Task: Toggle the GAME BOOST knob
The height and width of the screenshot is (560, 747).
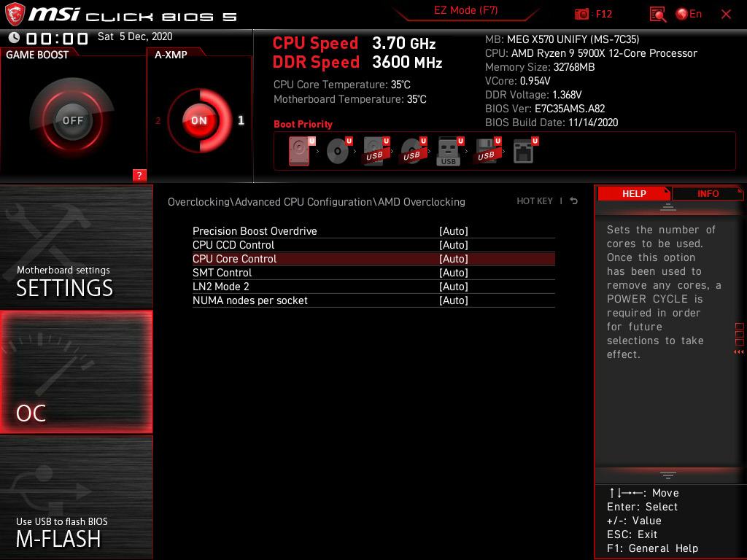Action: (72, 120)
